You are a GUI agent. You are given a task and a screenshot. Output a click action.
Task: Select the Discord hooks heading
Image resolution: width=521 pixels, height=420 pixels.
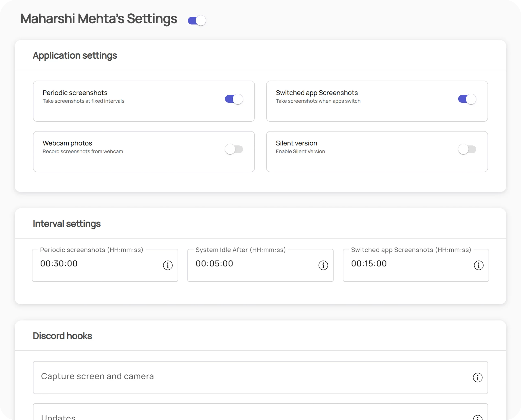(62, 336)
